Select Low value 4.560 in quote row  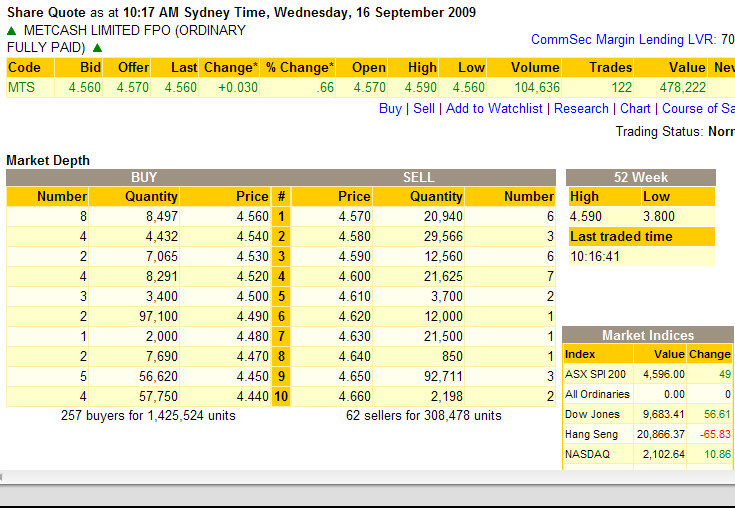(x=469, y=88)
